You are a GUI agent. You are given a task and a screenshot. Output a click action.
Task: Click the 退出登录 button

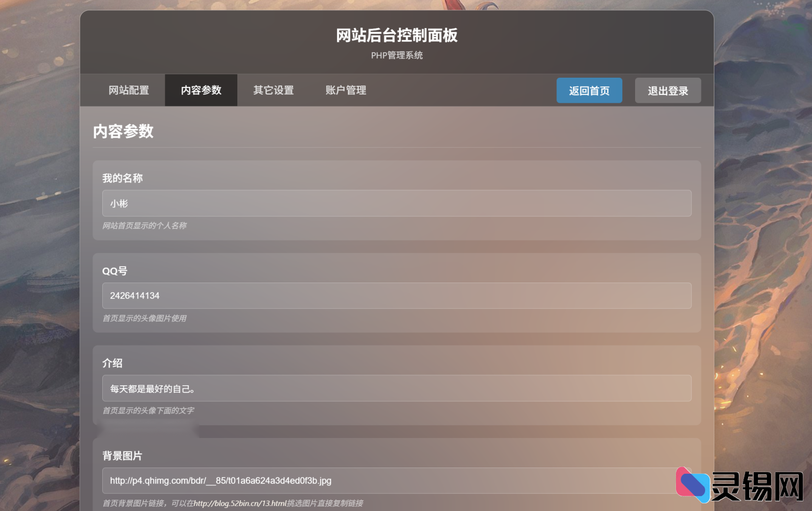[668, 90]
